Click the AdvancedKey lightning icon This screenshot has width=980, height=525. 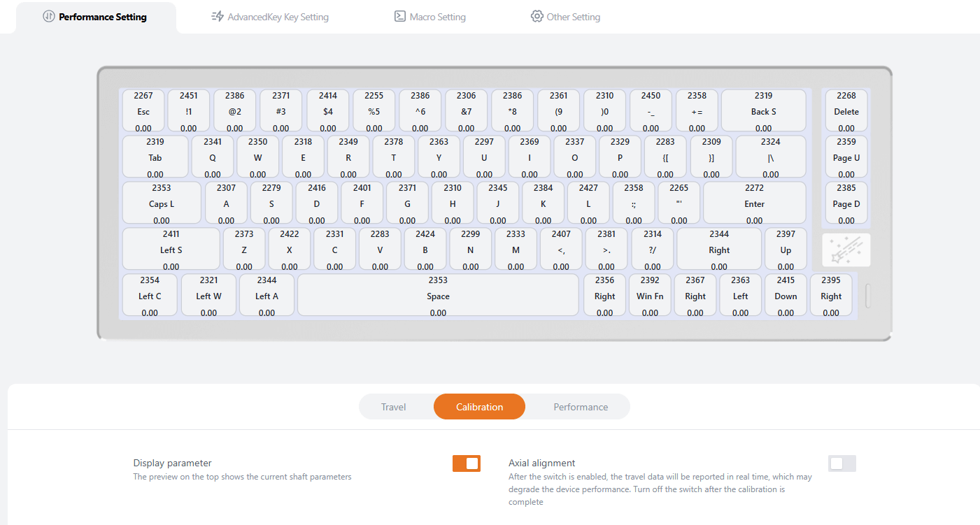click(x=217, y=17)
